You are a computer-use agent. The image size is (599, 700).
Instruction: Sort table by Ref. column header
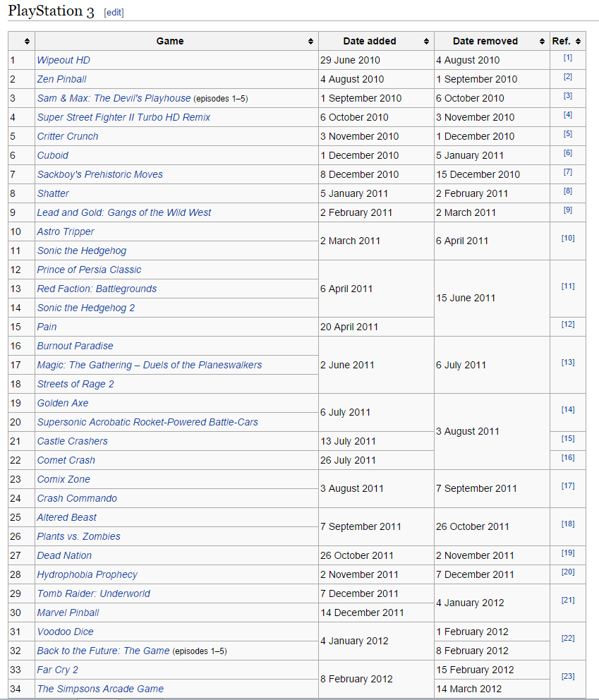pyautogui.click(x=568, y=41)
